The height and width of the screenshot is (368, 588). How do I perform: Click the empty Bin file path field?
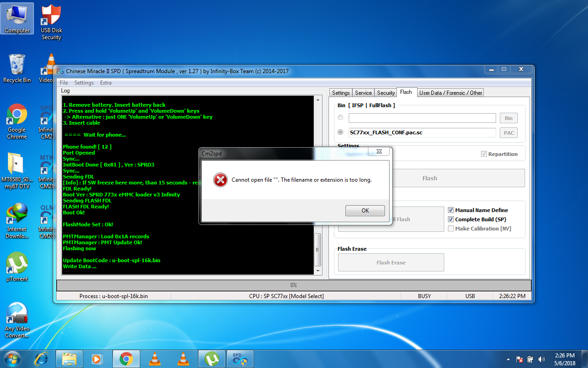pyautogui.click(x=422, y=118)
